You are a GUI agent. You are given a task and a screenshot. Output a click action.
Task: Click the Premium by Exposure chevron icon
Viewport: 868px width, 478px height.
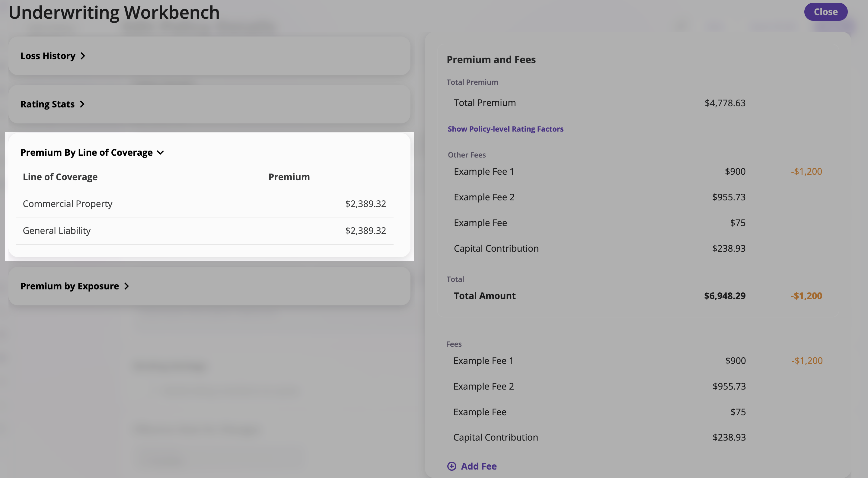click(x=127, y=286)
